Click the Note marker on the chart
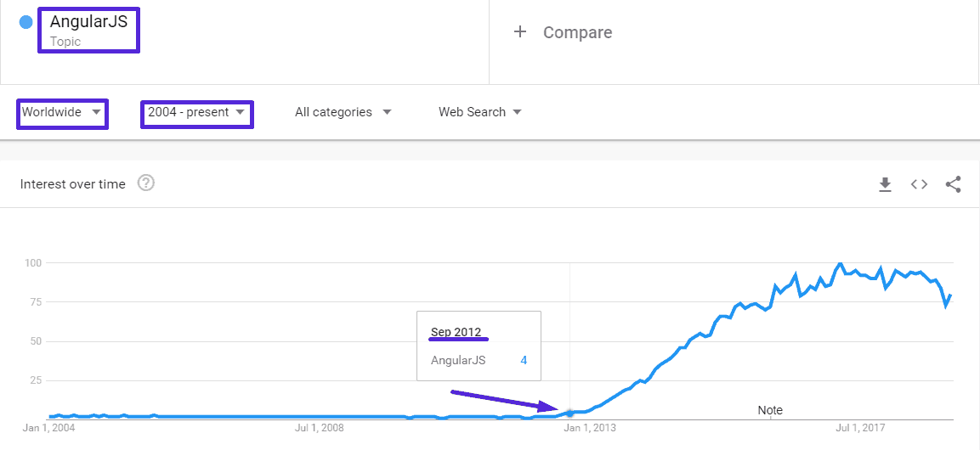This screenshot has height=450, width=980. (x=770, y=410)
